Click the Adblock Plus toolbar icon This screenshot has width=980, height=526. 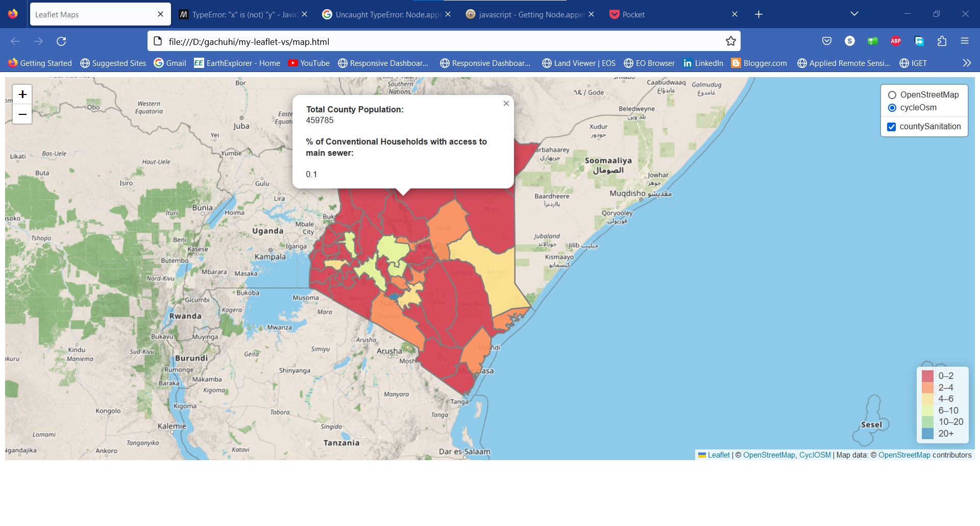[896, 41]
